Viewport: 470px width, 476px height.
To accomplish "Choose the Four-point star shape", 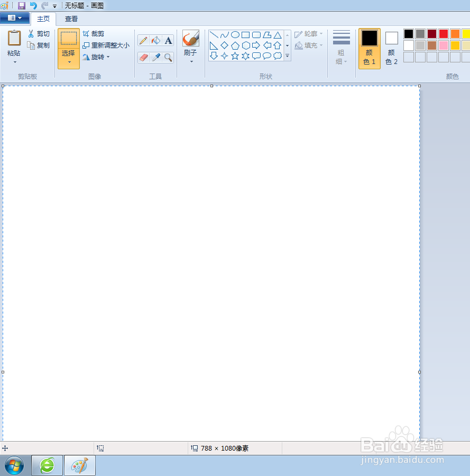I will tap(225, 56).
